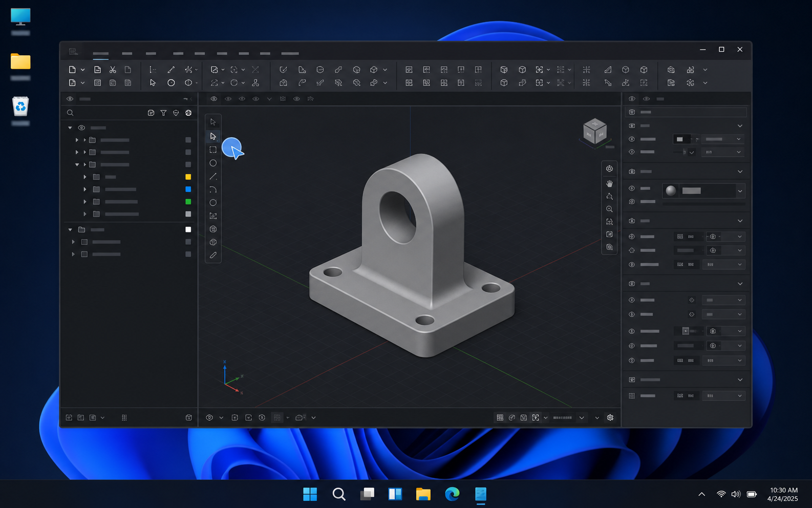Click the shield checkmark icon in the ribbon
This screenshot has height=508, width=812.
point(283,70)
